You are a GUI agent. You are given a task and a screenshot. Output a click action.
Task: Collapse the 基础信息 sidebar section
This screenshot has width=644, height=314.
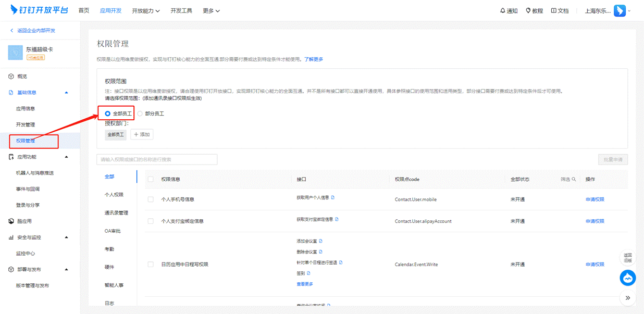coord(66,93)
